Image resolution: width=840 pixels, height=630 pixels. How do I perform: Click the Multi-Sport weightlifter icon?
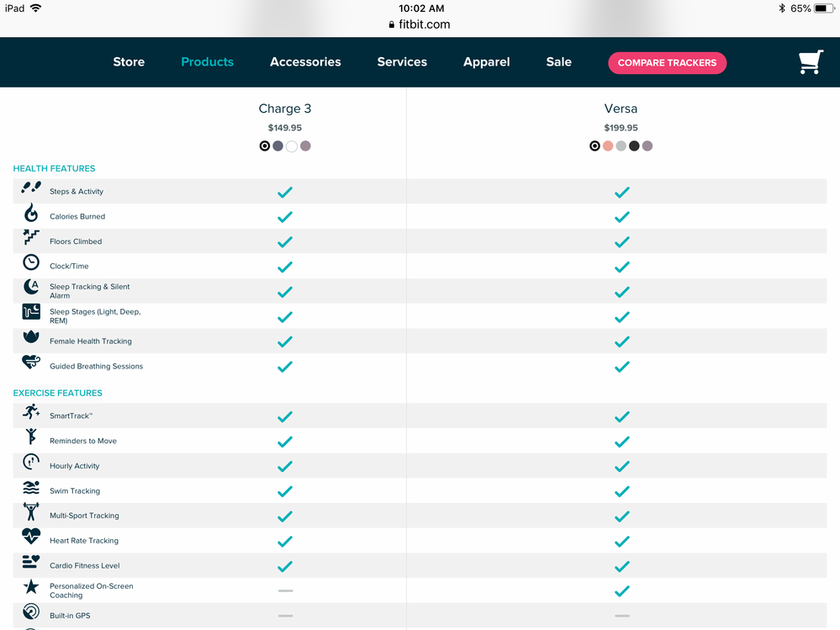click(31, 511)
